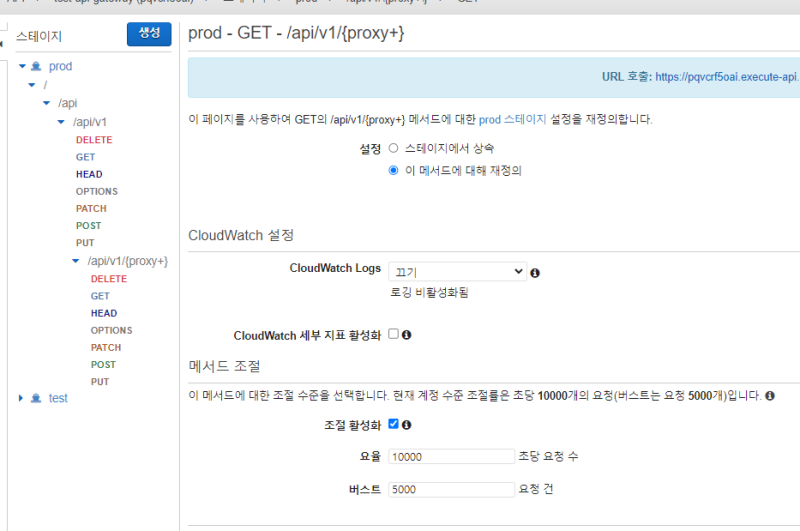Image resolution: width=800 pixels, height=531 pixels.
Task: Collapse the /api/v1/{proxy+} resource node
Action: click(76, 261)
